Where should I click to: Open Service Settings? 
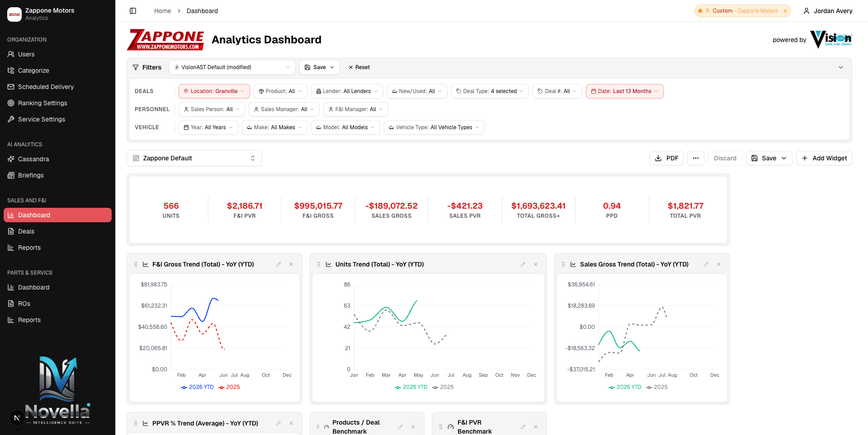(57, 119)
